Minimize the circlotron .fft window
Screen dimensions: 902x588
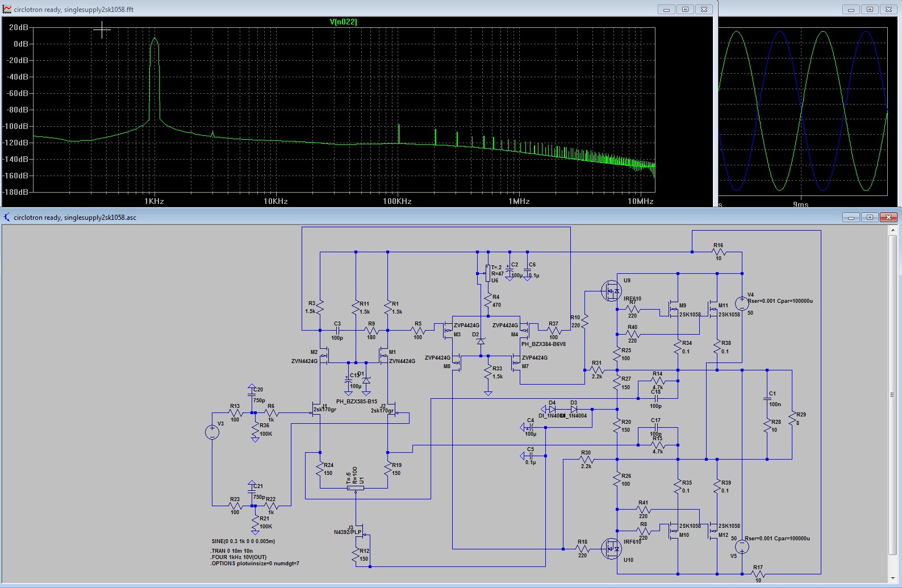click(666, 9)
